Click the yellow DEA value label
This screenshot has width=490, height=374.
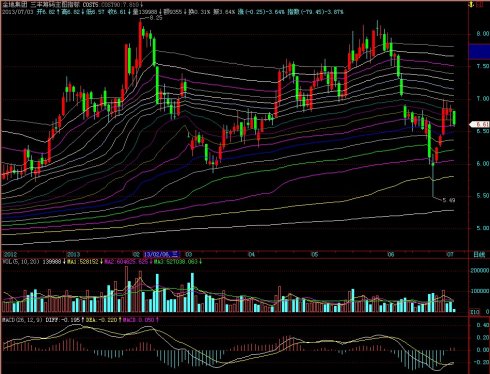point(101,320)
